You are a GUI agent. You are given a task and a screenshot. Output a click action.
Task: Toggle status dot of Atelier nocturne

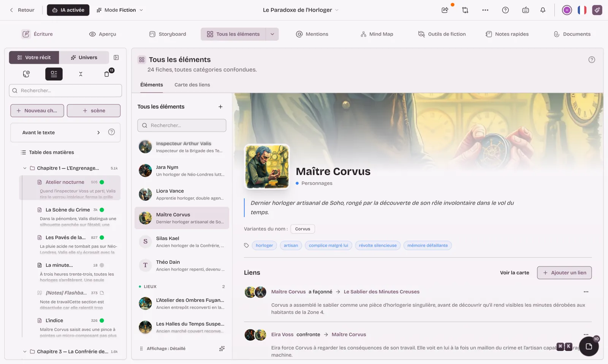[x=102, y=182]
